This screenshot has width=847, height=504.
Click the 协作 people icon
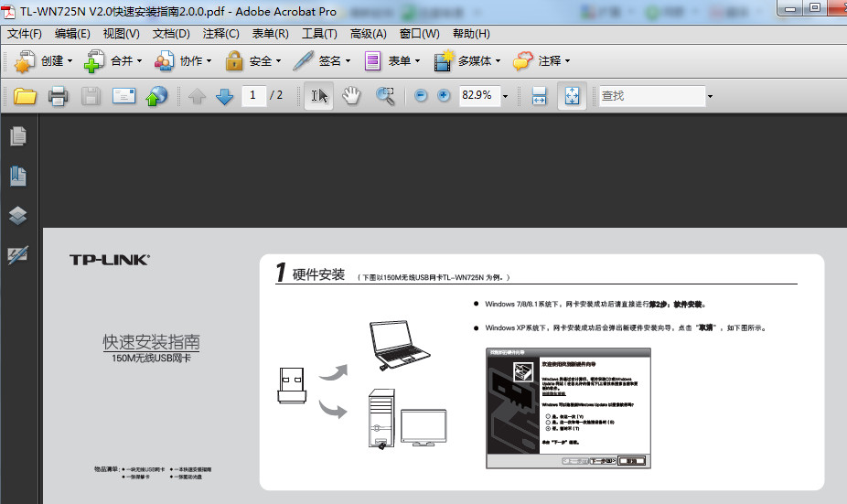164,61
